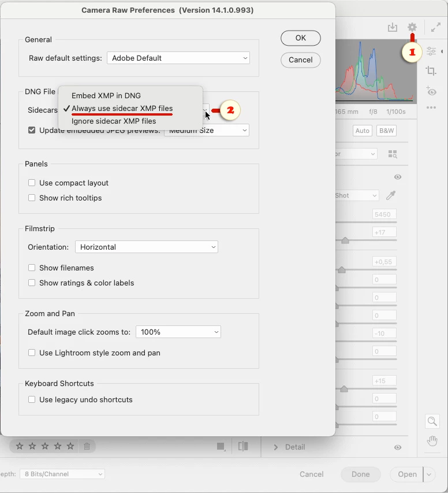The image size is (448, 493).
Task: Set three star rating
Action: (45, 446)
